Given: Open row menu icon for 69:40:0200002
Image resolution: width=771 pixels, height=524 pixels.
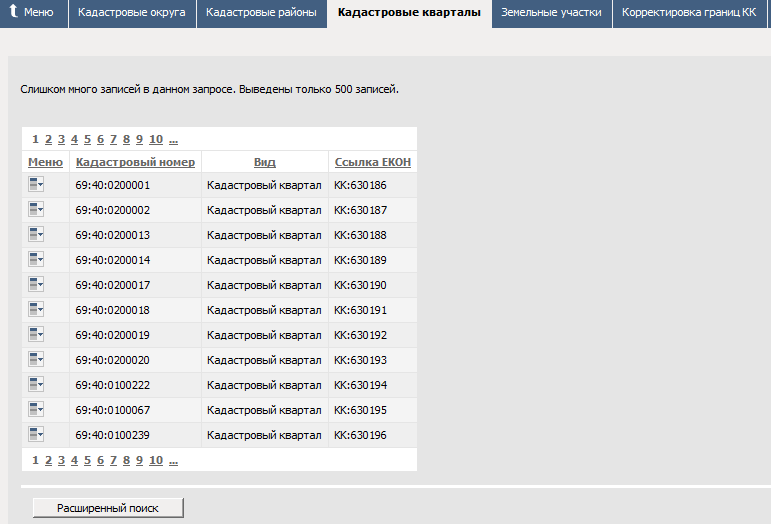Looking at the screenshot, I should (x=36, y=209).
